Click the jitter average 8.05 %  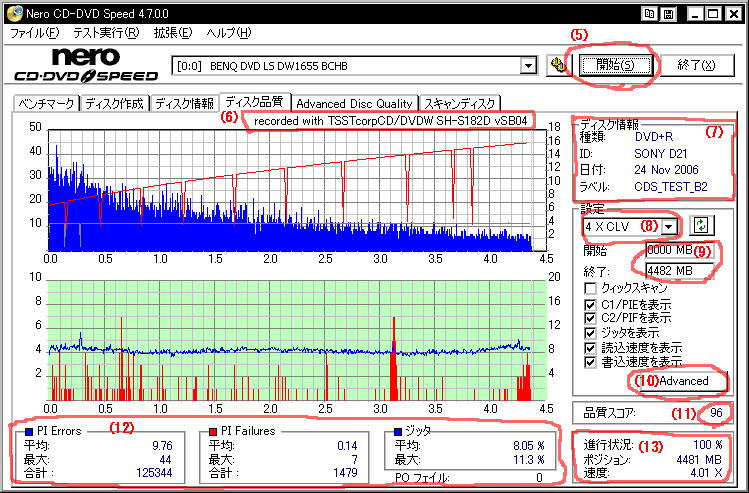pos(529,446)
